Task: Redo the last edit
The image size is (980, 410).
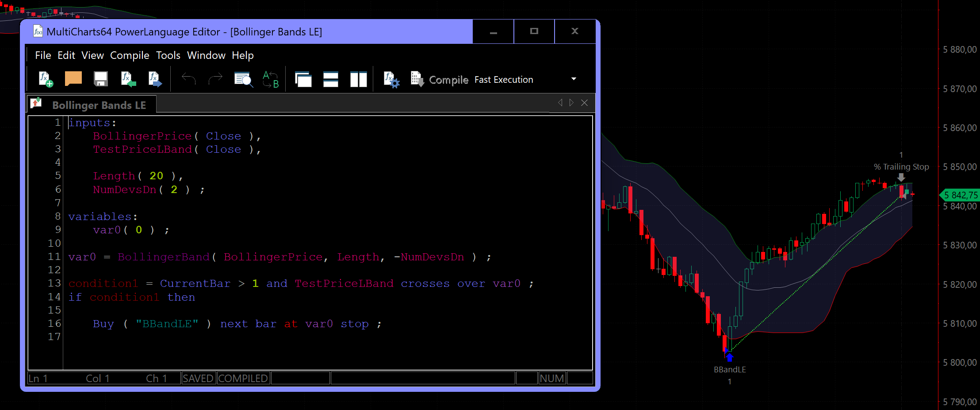Action: (x=215, y=79)
